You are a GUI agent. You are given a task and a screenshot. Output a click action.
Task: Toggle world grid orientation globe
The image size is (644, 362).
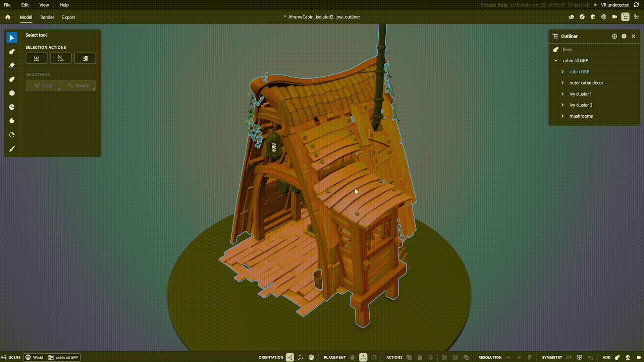point(311,357)
